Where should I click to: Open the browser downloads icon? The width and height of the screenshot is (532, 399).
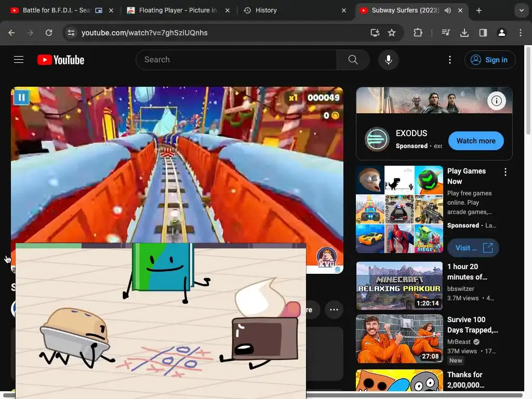[464, 33]
